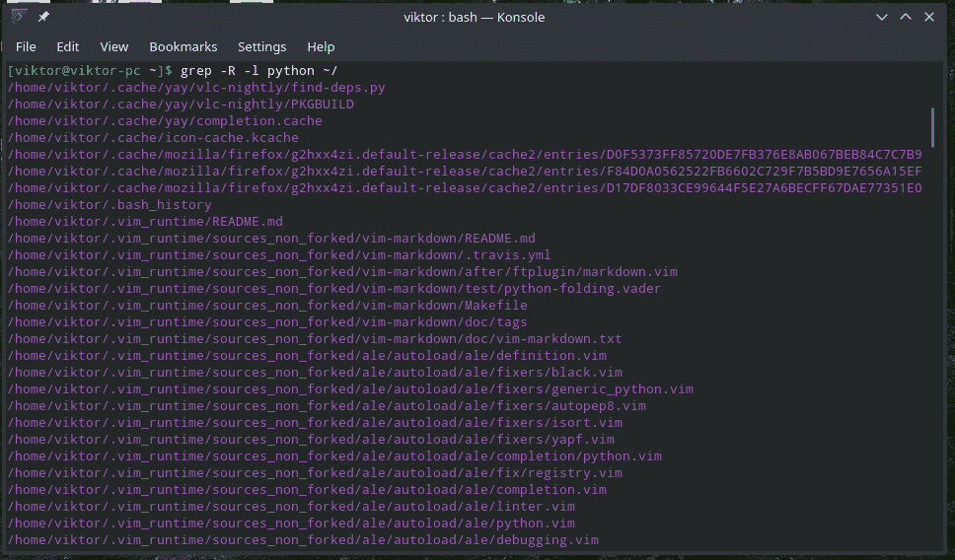Open the Help menu
The height and width of the screenshot is (560, 955).
coord(321,47)
